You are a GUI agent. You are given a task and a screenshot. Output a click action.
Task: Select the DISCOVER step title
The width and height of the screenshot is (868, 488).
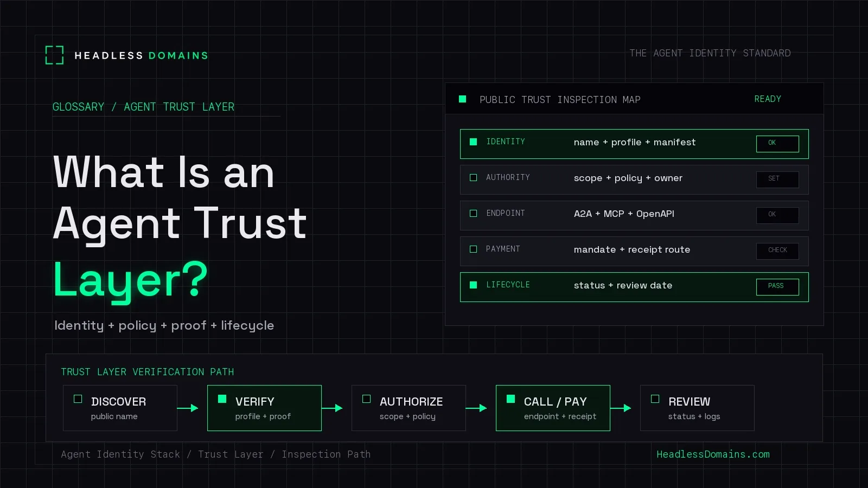coord(118,402)
